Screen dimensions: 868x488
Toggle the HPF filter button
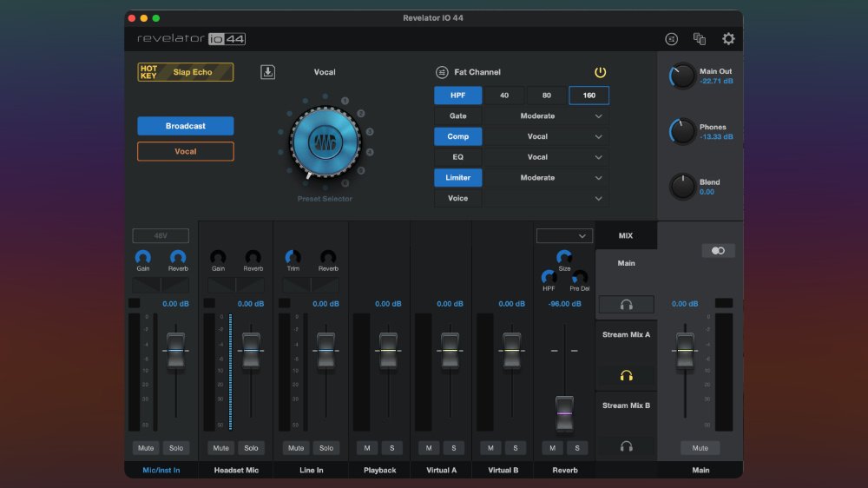[x=457, y=96]
